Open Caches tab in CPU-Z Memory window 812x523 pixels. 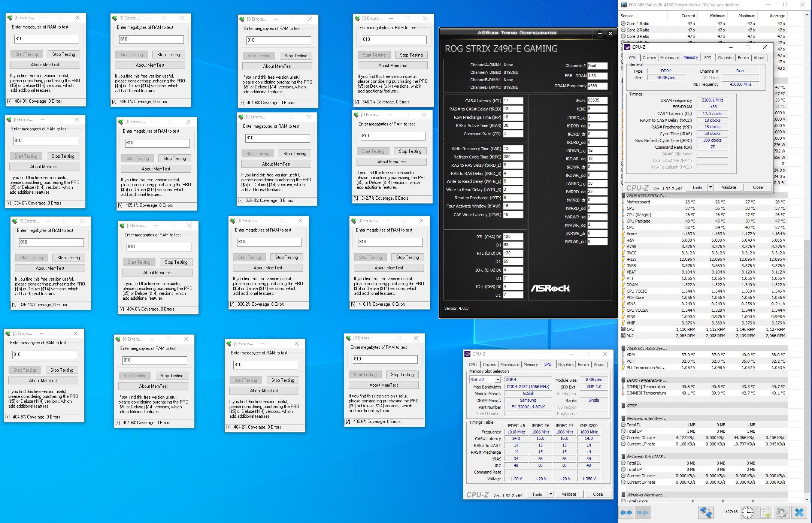(649, 58)
